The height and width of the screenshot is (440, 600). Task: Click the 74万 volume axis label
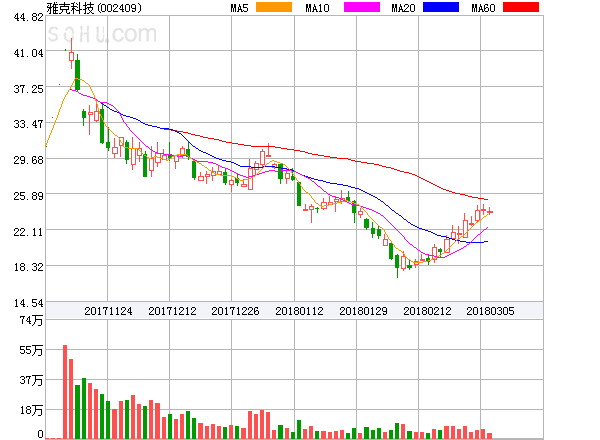click(x=31, y=320)
